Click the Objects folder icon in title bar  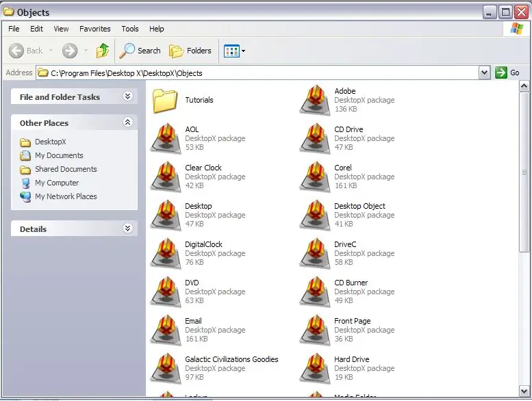(x=8, y=12)
